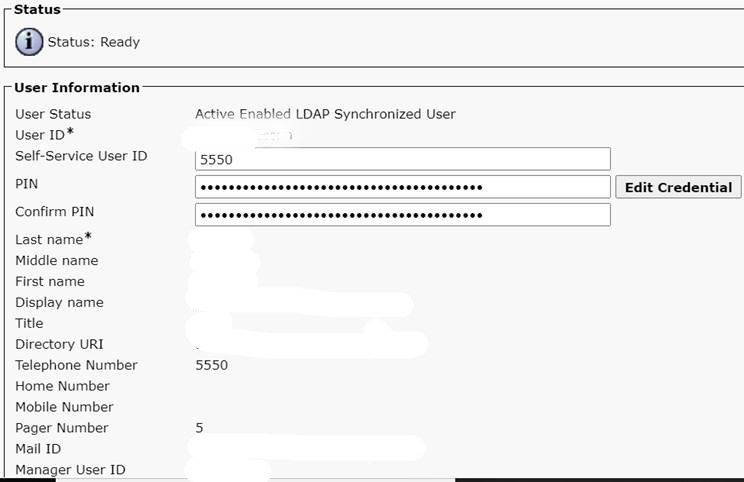Click the Telephone Number value 5550

tap(212, 365)
